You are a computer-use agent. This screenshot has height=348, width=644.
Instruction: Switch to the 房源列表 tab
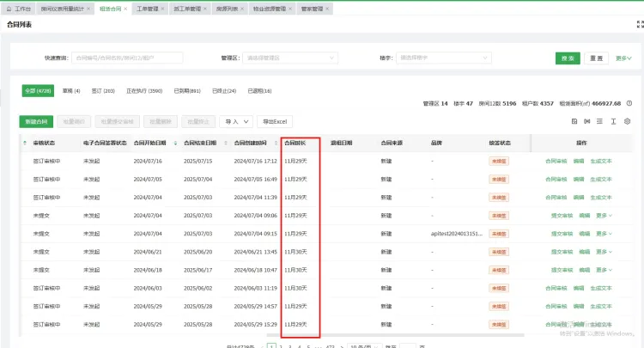pyautogui.click(x=228, y=9)
